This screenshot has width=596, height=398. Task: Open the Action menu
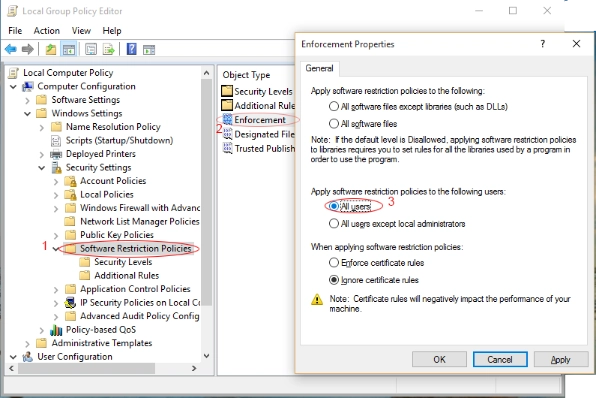(46, 31)
